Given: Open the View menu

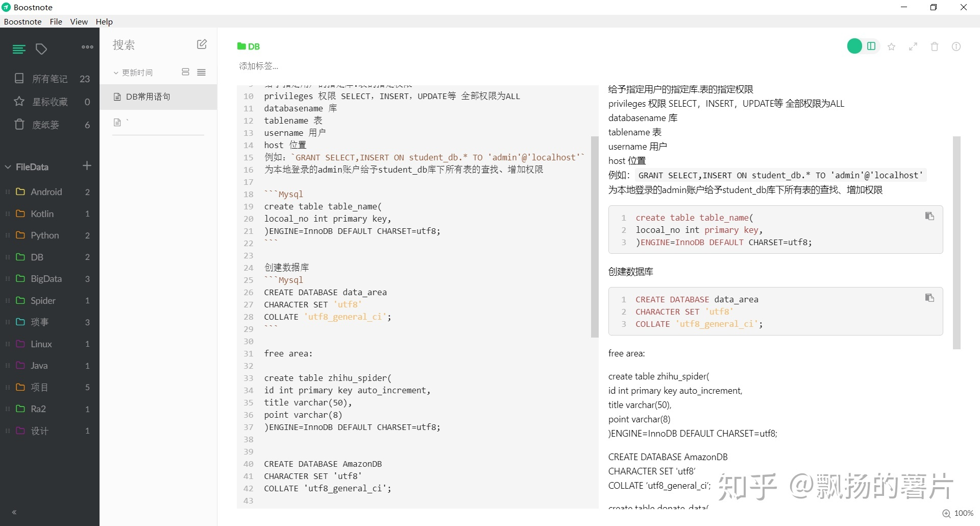Looking at the screenshot, I should pyautogui.click(x=79, y=21).
